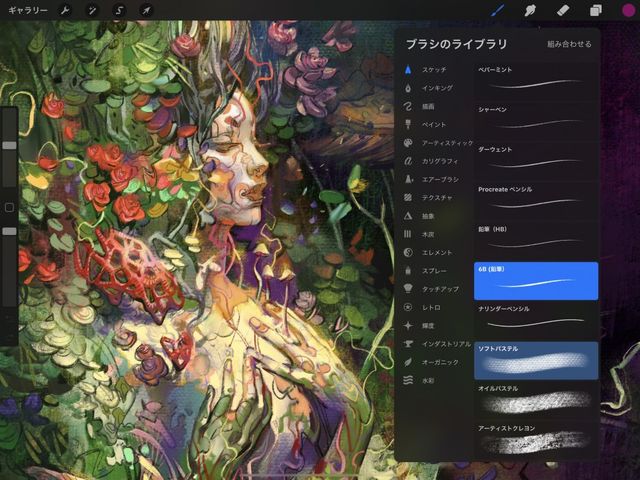Select ペイント brush category
Viewport: 640px width, 480px height.
(x=434, y=124)
